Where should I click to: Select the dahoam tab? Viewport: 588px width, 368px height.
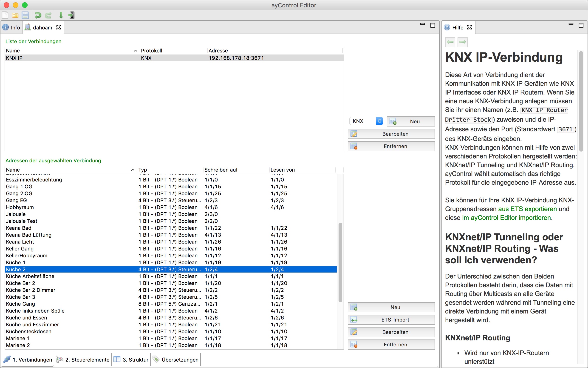[42, 28]
